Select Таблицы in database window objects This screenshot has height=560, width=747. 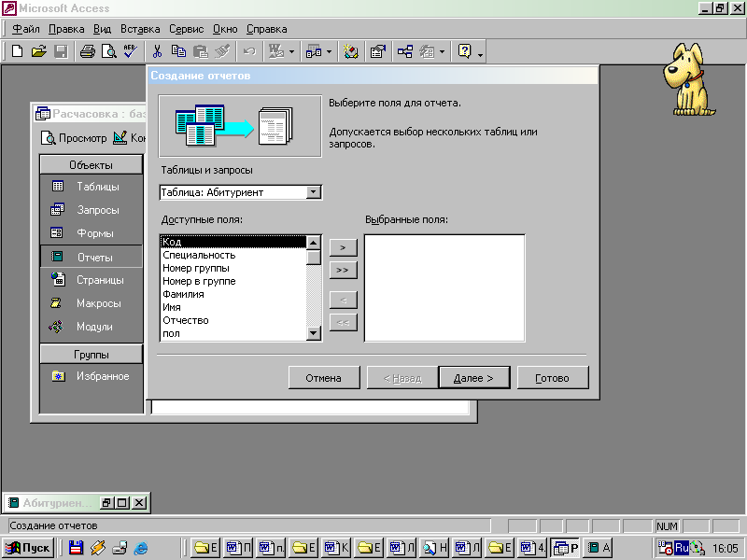[x=91, y=187]
